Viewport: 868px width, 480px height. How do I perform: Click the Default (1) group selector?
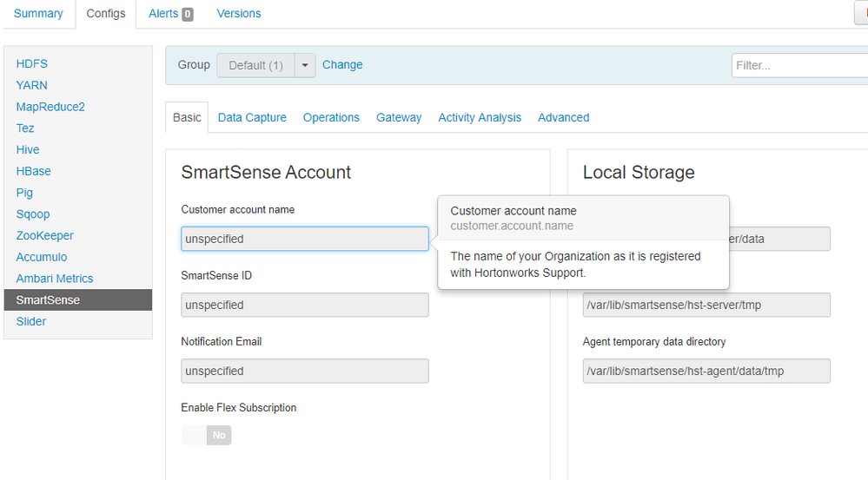click(x=256, y=65)
